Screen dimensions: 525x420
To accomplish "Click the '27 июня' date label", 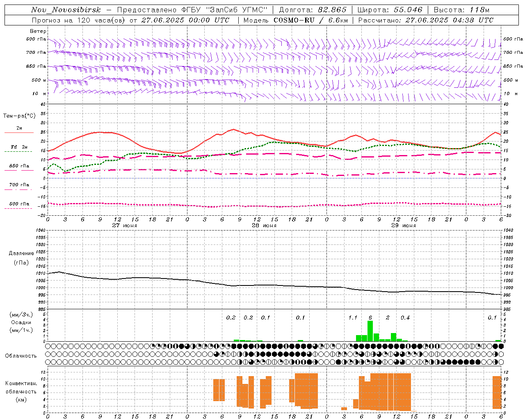I will point(125,226).
